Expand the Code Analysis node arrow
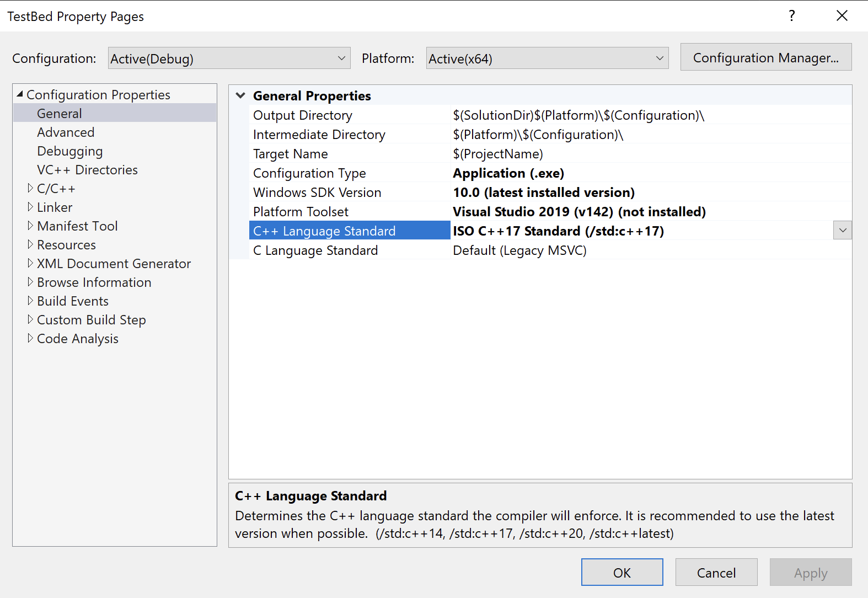 coord(30,338)
